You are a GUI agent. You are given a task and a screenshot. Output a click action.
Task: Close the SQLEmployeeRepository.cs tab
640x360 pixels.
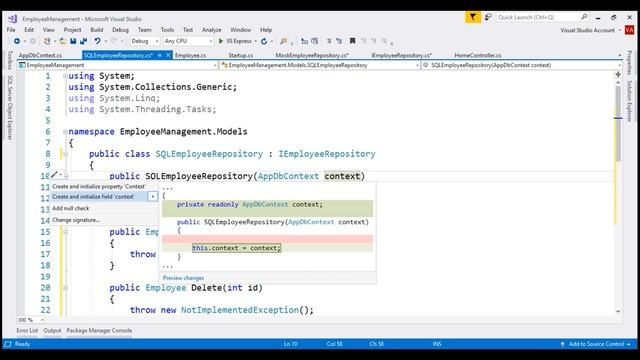[168, 55]
